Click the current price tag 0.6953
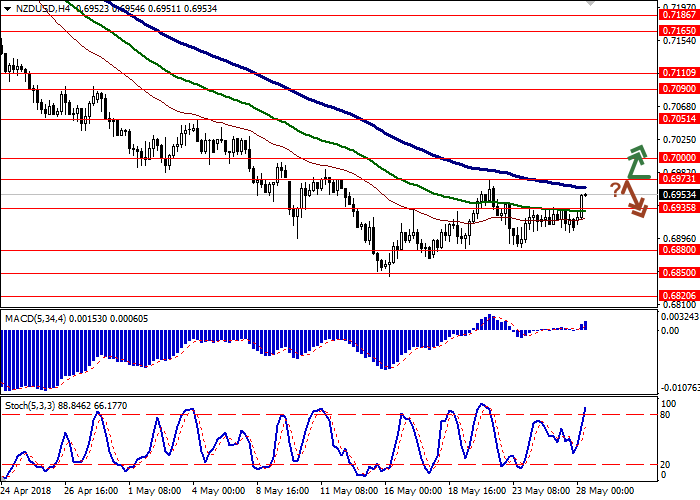Image resolution: width=700 pixels, height=500 pixels. pyautogui.click(x=676, y=194)
